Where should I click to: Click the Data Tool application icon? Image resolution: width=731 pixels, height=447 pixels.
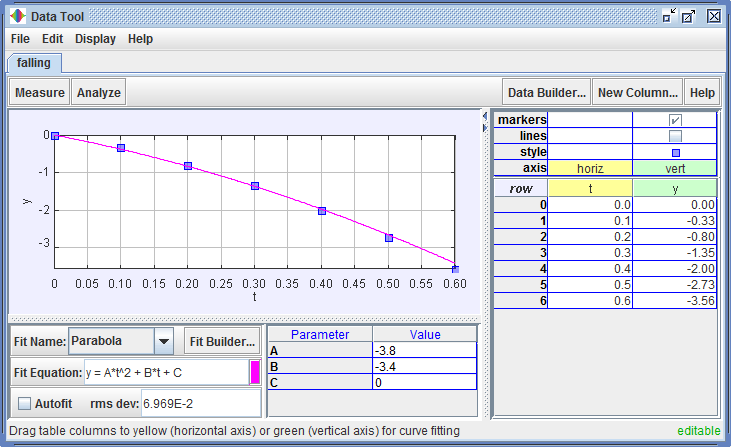pos(18,16)
